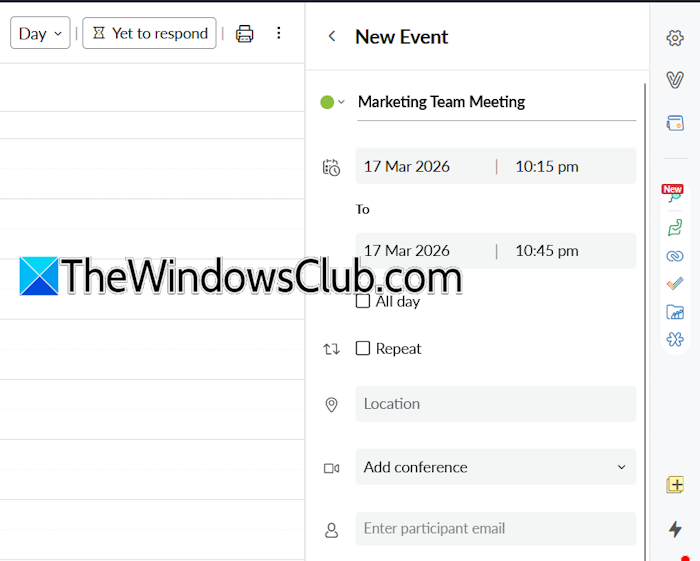Change the start date 17 Mar 2026
The height and width of the screenshot is (561, 700).
point(407,166)
